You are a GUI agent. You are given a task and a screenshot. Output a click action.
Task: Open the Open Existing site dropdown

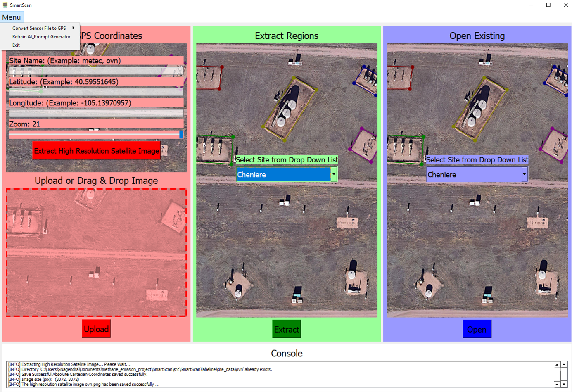tap(524, 175)
